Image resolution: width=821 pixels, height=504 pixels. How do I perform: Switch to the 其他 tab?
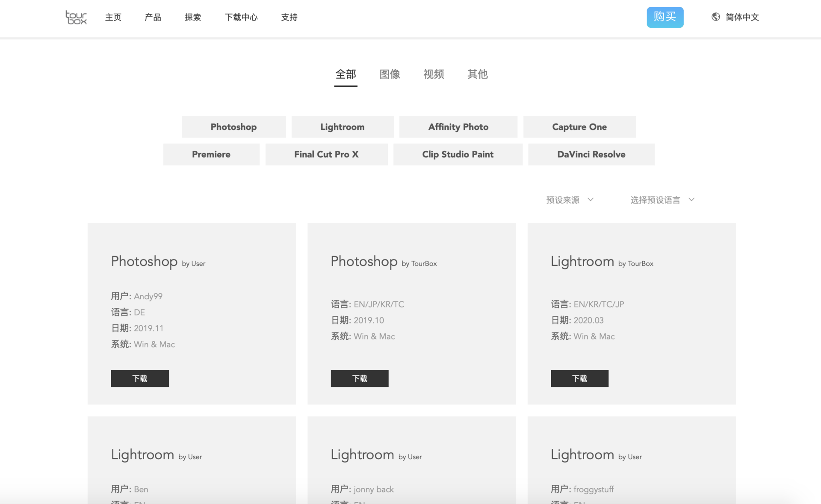[x=478, y=74]
